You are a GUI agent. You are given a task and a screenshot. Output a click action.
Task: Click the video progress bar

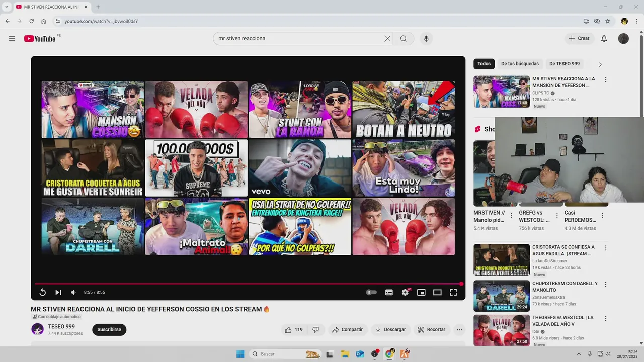248,284
